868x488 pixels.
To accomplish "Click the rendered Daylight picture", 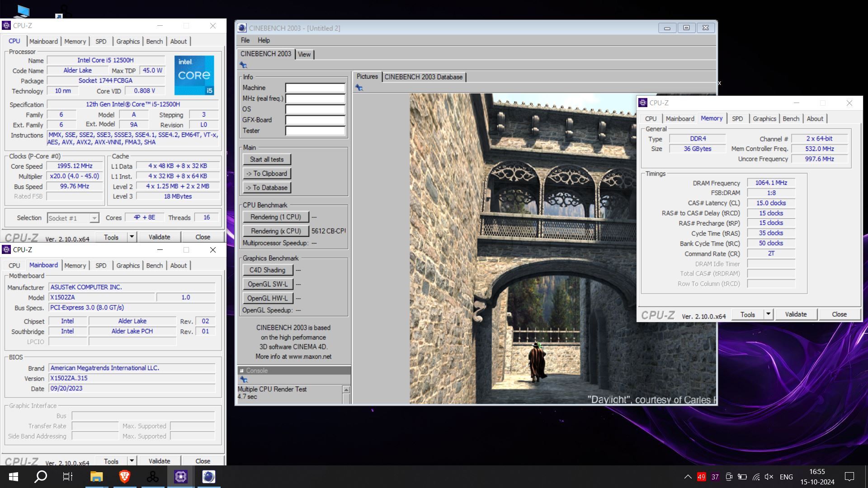I will pyautogui.click(x=563, y=249).
